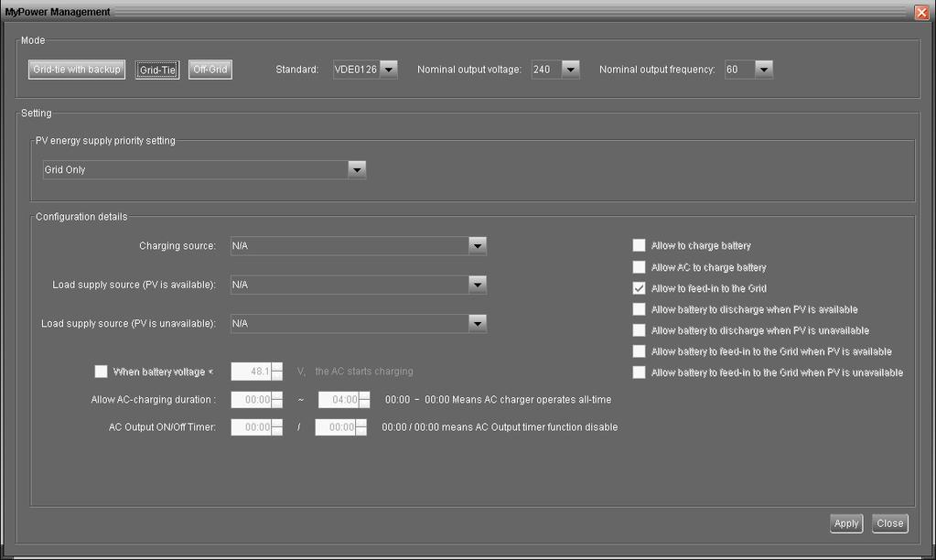Click the 60 output frequency value
This screenshot has height=560, width=936.
pyautogui.click(x=732, y=70)
